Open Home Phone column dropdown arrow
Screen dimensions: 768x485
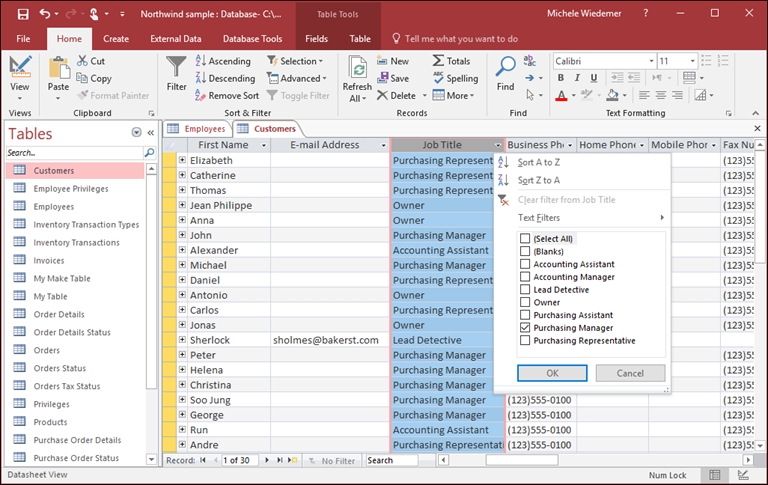tap(642, 145)
